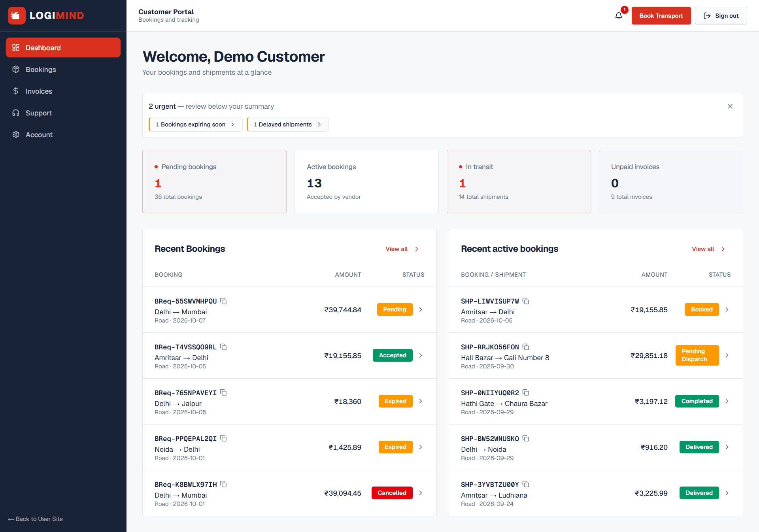Open the Pending bookings card
The height and width of the screenshot is (532, 759).
pyautogui.click(x=214, y=181)
